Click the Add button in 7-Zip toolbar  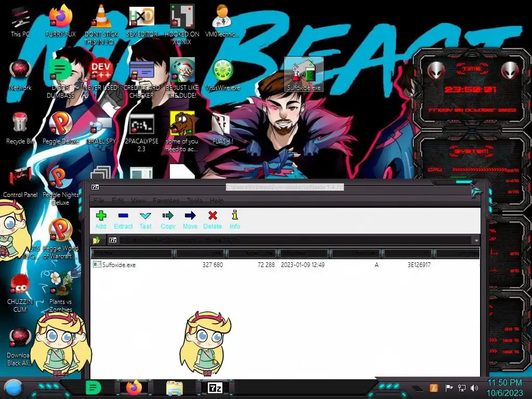(101, 220)
